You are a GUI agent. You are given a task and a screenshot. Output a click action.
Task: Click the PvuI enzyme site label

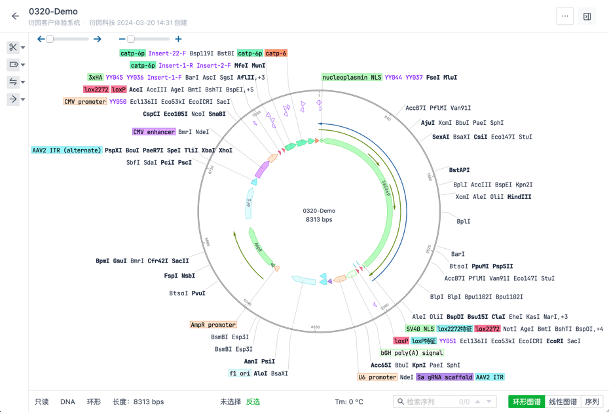198,293
